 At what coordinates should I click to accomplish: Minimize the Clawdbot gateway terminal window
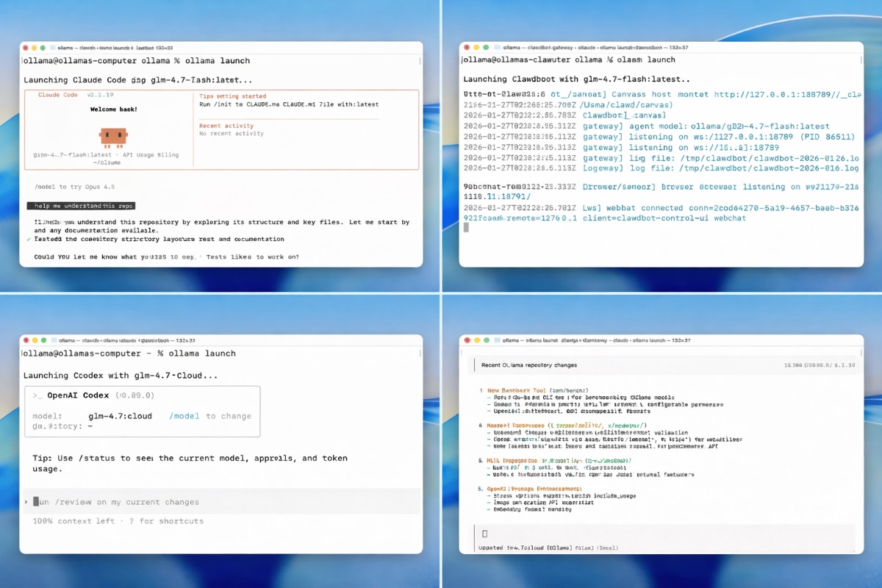[x=476, y=47]
